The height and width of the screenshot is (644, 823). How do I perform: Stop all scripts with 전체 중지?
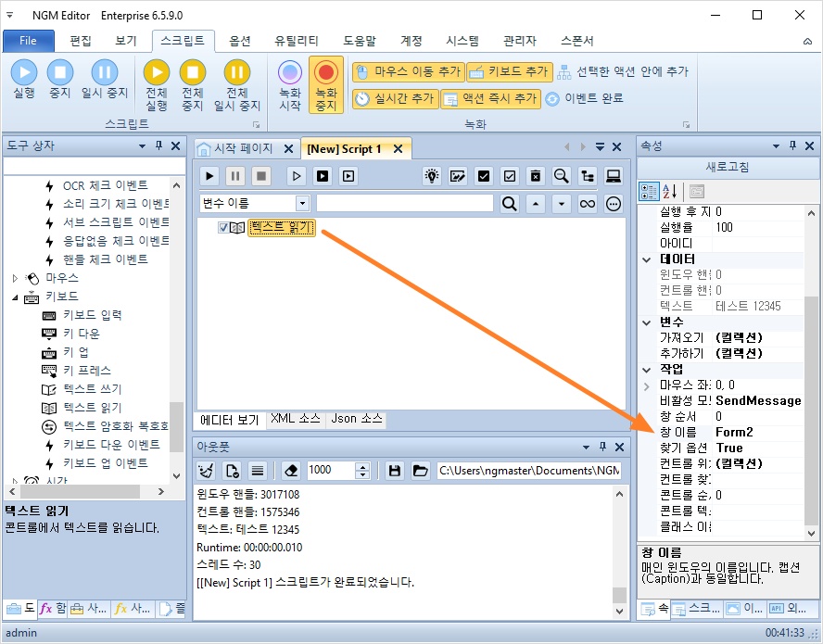click(193, 85)
